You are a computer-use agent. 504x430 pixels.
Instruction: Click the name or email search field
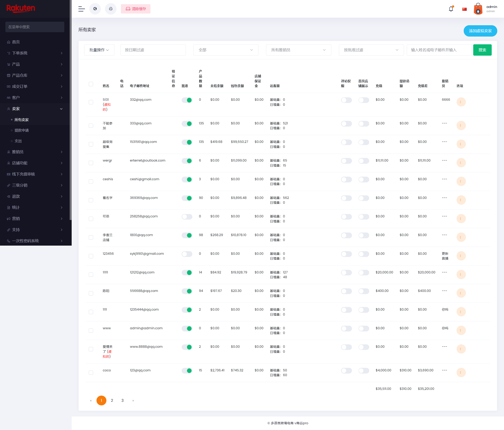[x=439, y=50]
